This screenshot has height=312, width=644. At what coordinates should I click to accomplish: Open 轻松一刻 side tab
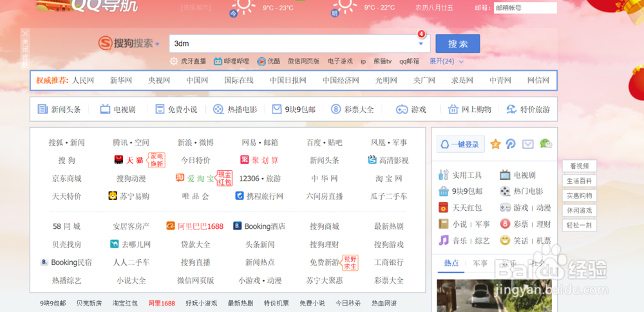[579, 225]
